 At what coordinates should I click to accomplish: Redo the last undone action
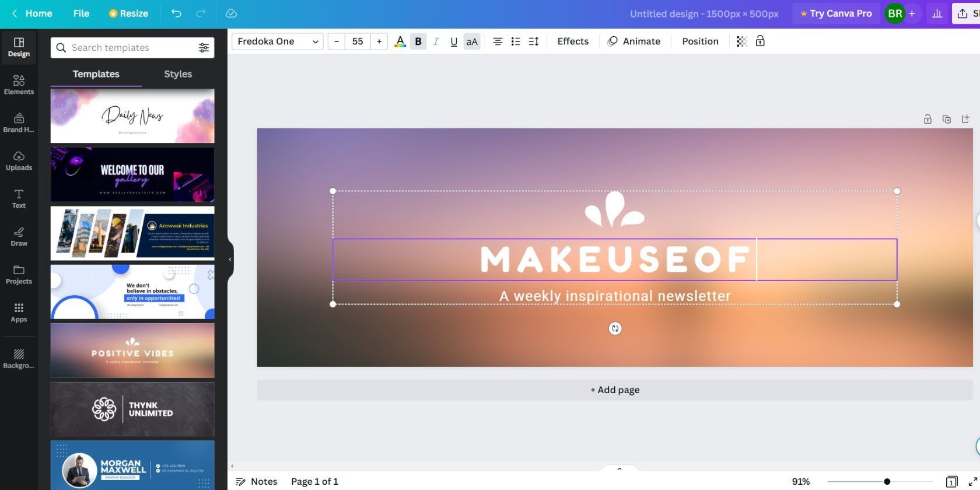point(201,13)
